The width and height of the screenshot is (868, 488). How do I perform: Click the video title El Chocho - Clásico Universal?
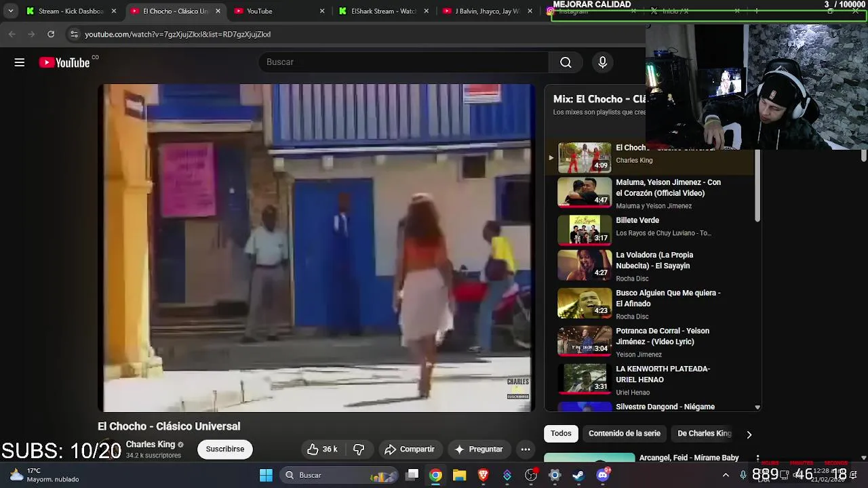point(169,426)
